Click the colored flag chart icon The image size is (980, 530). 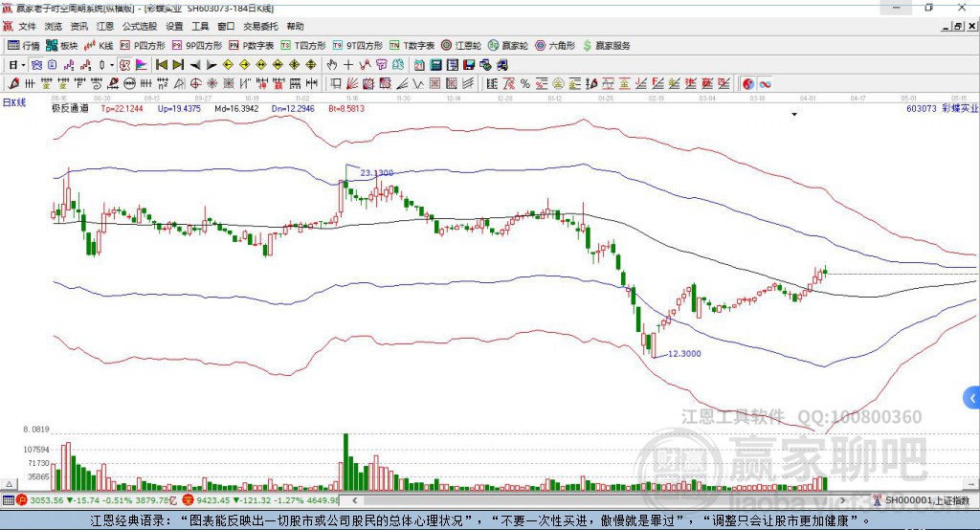(142, 65)
